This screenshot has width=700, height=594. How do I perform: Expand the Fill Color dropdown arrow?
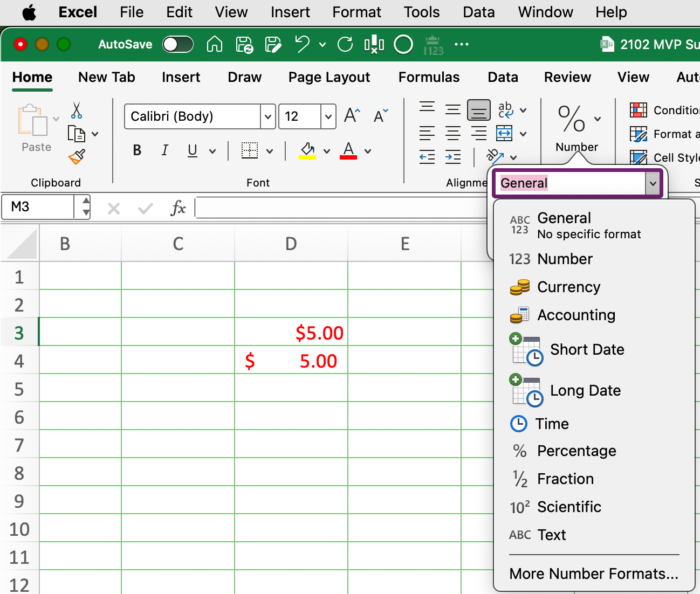pyautogui.click(x=327, y=151)
